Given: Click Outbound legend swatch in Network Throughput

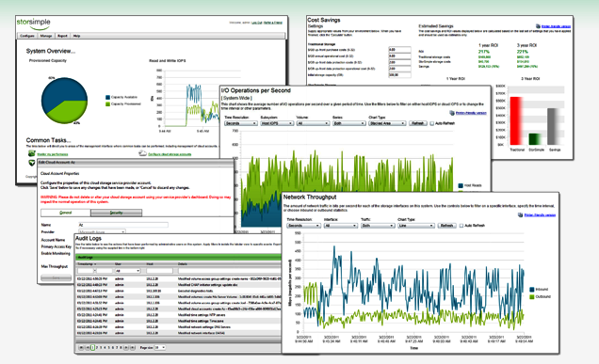Looking at the screenshot, I should pos(532,297).
